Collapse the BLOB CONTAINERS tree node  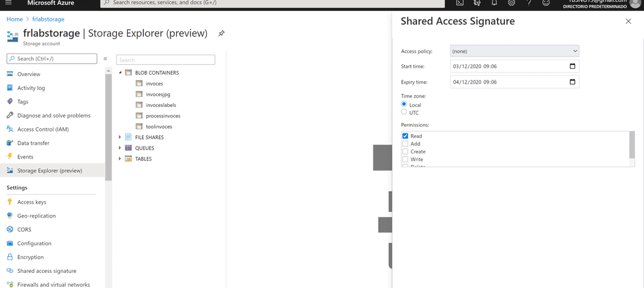[x=120, y=73]
